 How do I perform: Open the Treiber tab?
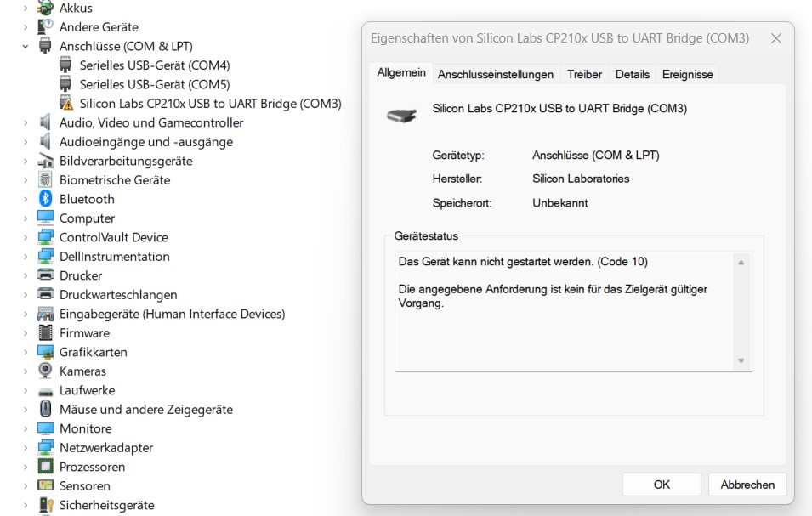click(584, 75)
